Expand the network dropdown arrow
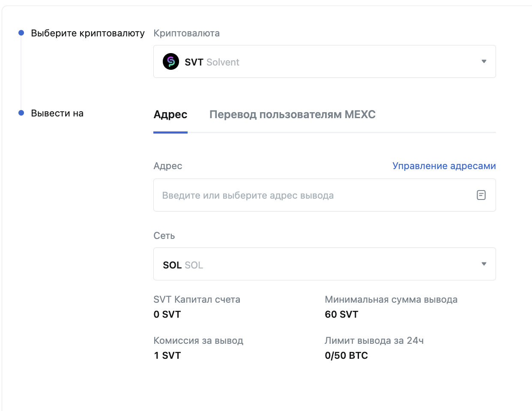Viewport: 532px width, 411px height. coord(484,264)
